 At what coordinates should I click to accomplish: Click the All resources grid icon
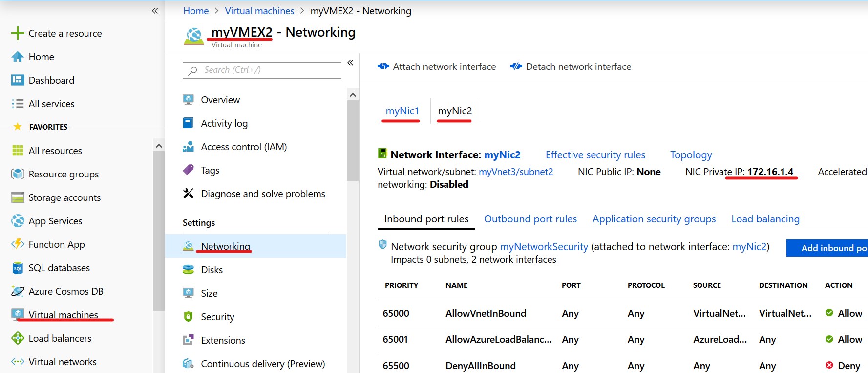tap(18, 151)
